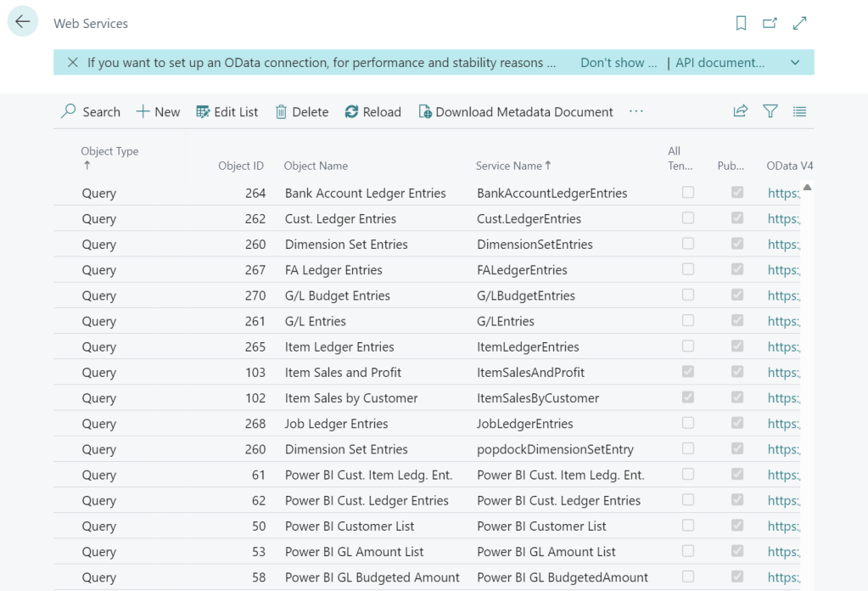
Task: Toggle the filter pane icon
Action: click(x=770, y=111)
